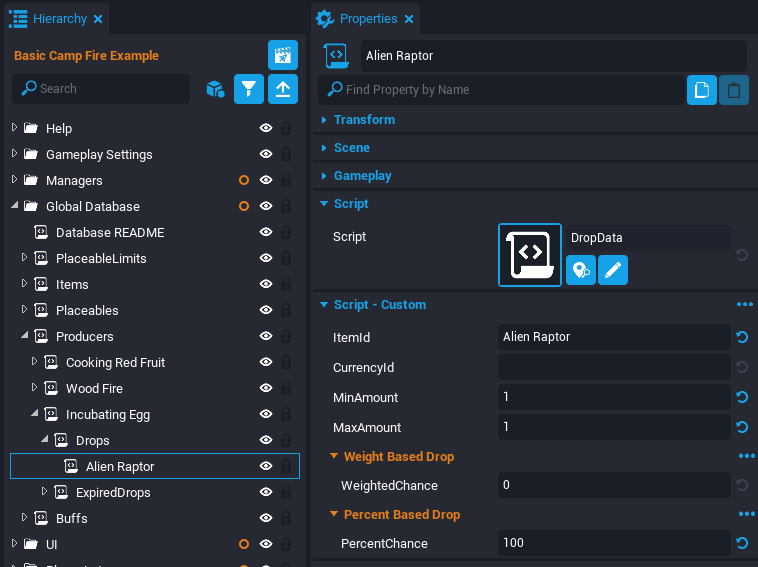This screenshot has width=758, height=567.
Task: Select Cooking Red Fruit in hierarchy
Action: coord(115,363)
